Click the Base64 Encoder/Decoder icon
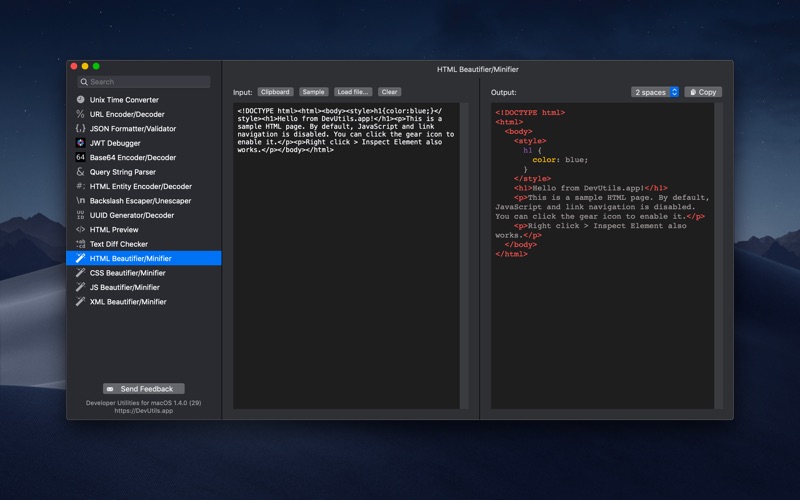Image resolution: width=800 pixels, height=500 pixels. point(80,157)
